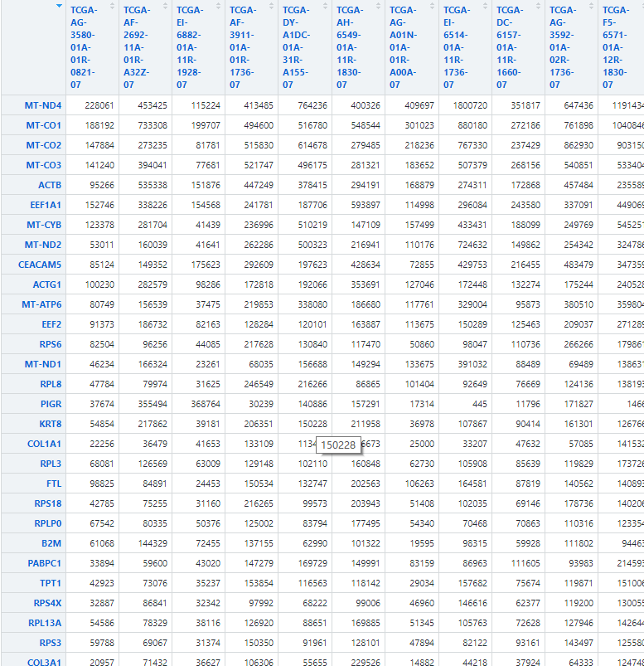
Task: Sort by the TCGA-DY-A1DC column arrows
Action: 325,6
